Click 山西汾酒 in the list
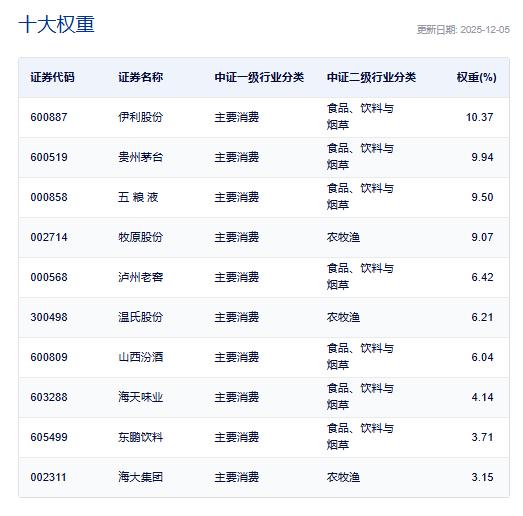 pos(140,357)
